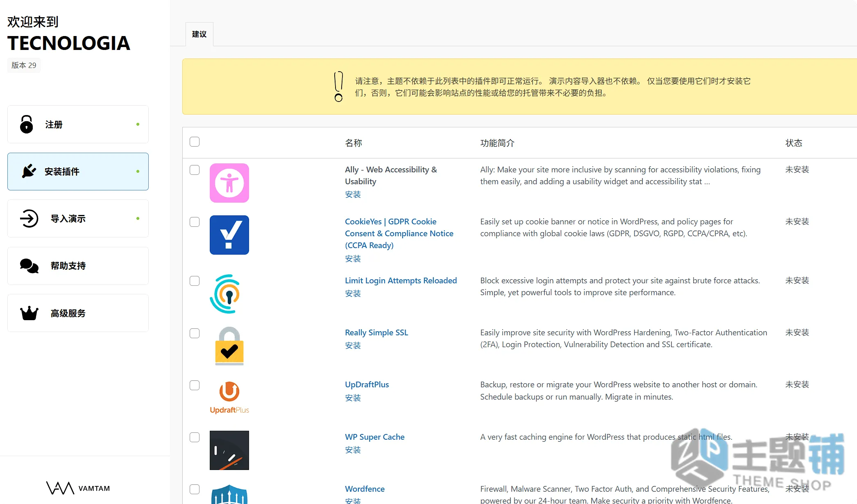The image size is (857, 504).
Task: Open the WP Super Cache title link
Action: pos(374,437)
